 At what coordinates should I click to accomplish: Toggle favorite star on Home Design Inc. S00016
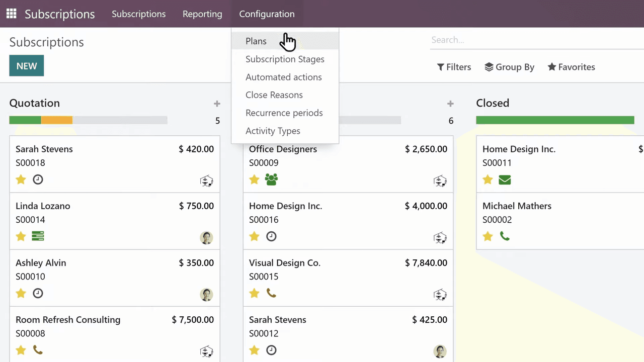254,236
